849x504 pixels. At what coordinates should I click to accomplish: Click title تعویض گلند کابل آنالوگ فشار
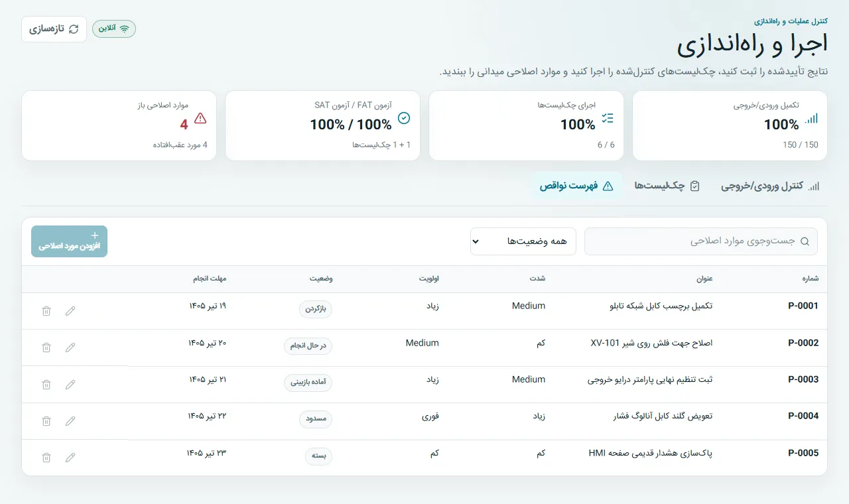662,416
